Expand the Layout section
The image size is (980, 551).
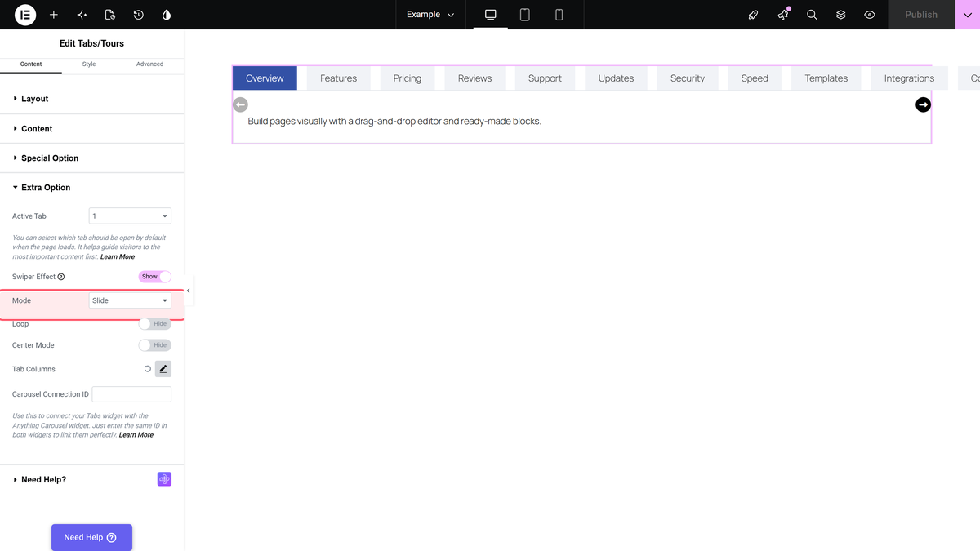click(92, 99)
